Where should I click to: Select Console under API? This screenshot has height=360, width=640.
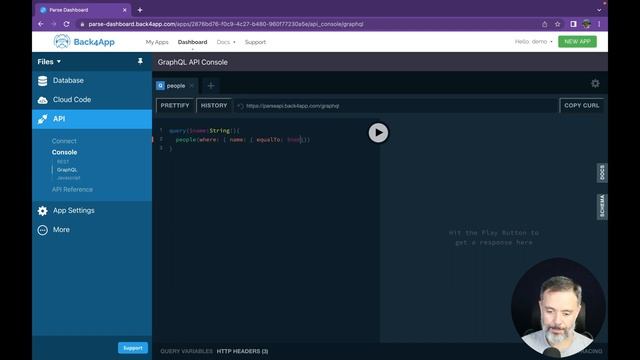pyautogui.click(x=64, y=152)
